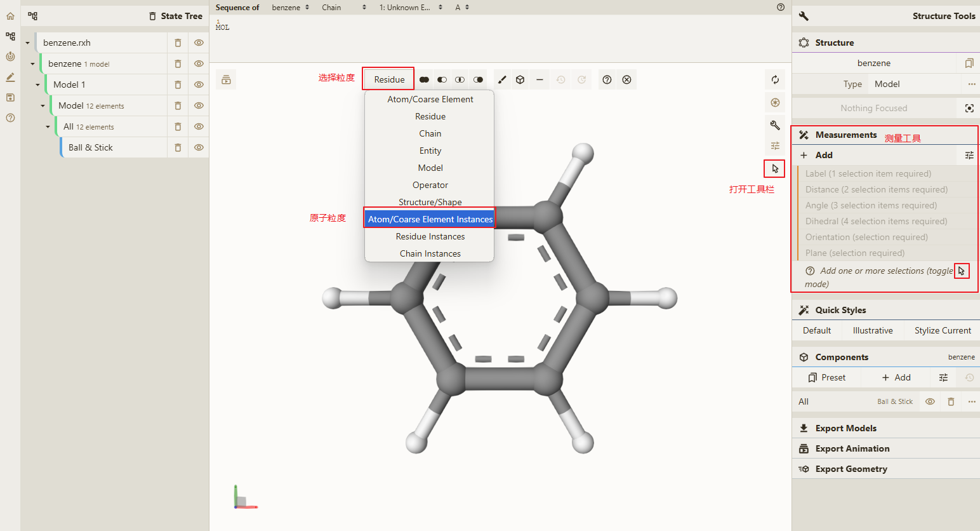Choose Chain Instances from the granularity list

430,253
